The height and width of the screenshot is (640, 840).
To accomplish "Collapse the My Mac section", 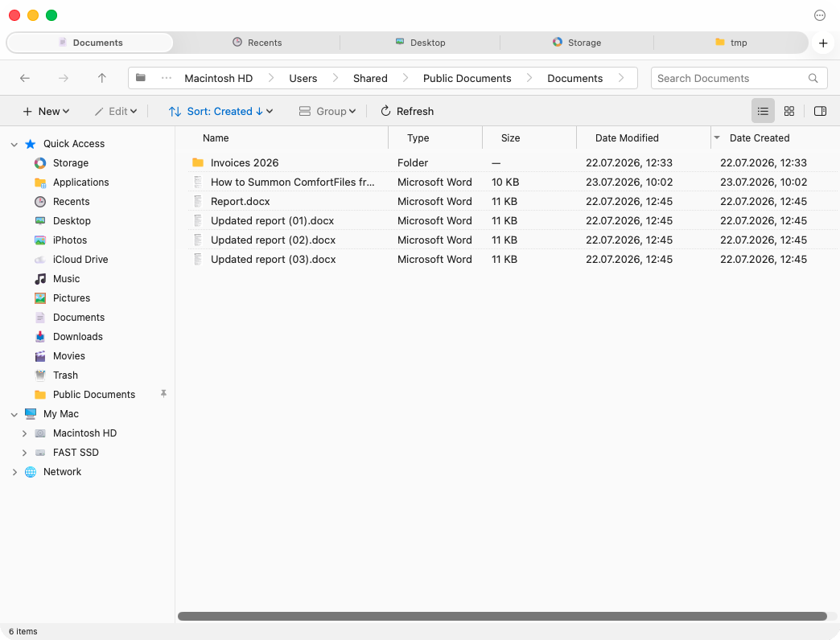I will [14, 413].
